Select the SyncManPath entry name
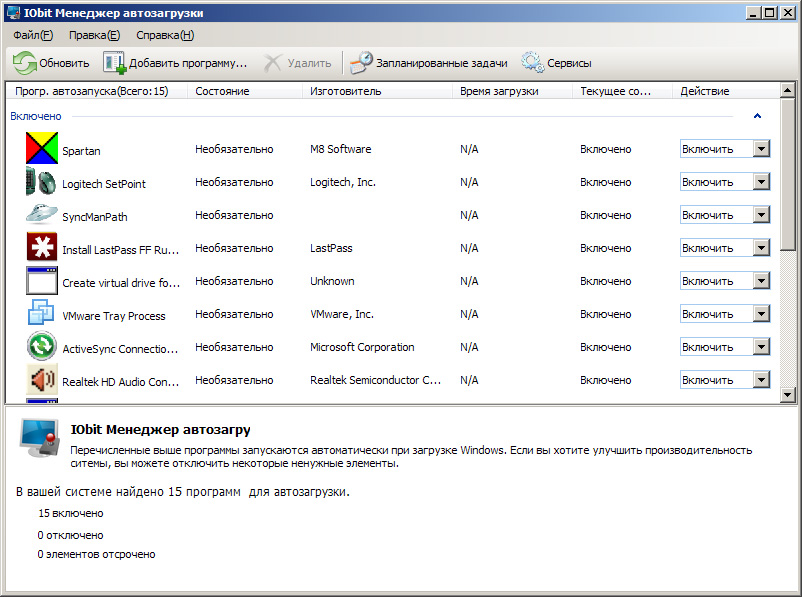This screenshot has width=802, height=597. [95, 217]
